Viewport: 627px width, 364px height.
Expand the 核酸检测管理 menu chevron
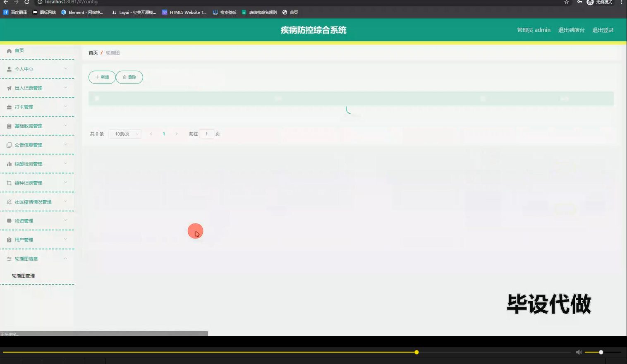point(65,164)
